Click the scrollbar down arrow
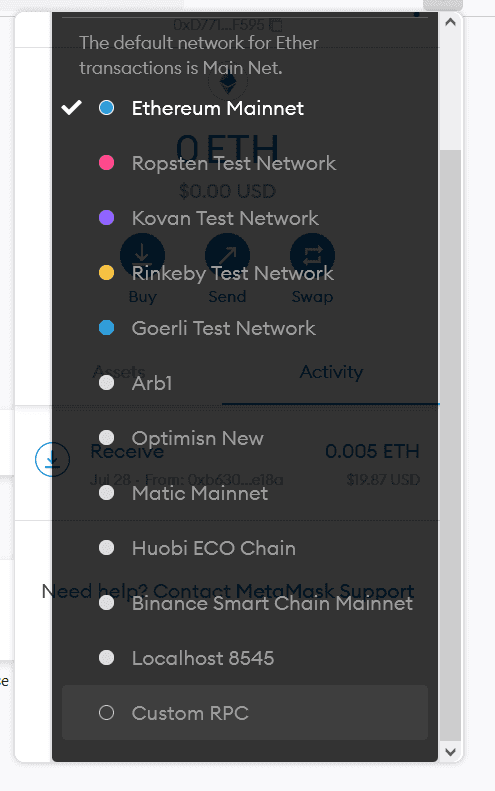The height and width of the screenshot is (791, 495). tap(451, 752)
